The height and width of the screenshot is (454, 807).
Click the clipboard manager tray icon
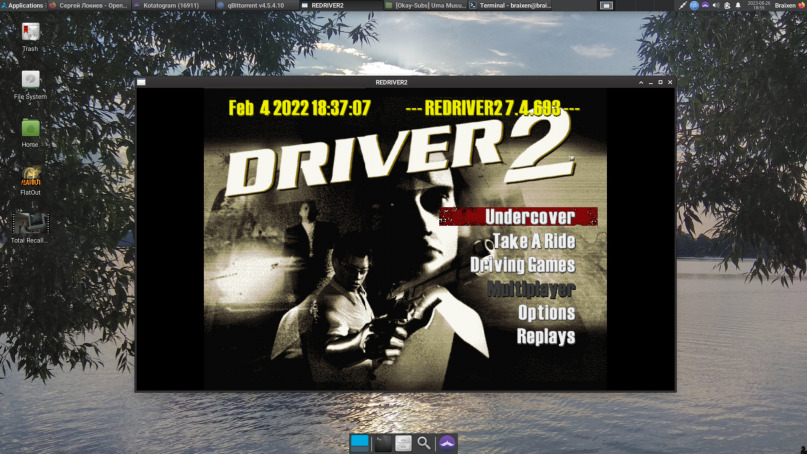727,5
